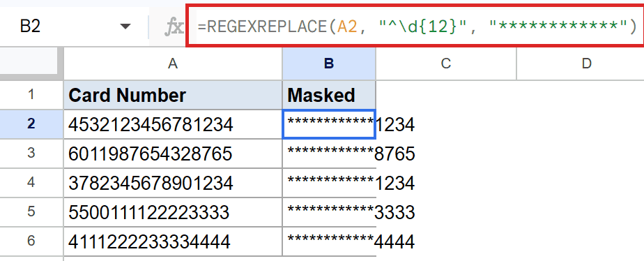Click masked cell ending in 8765

point(329,154)
